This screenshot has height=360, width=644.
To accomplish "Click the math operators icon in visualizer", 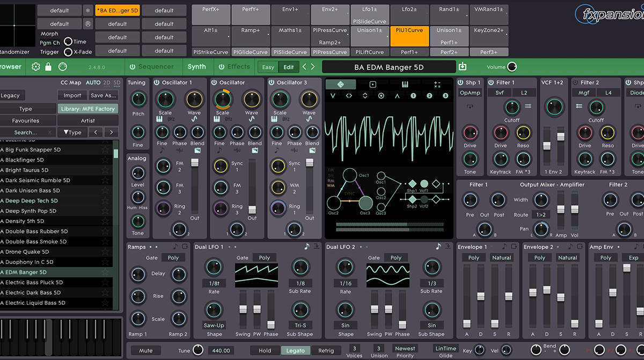I will (x=437, y=84).
